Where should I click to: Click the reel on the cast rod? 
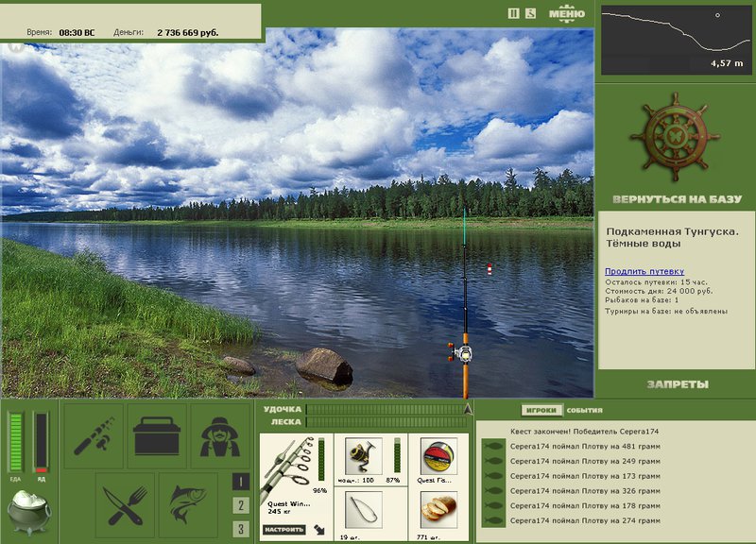pos(461,352)
